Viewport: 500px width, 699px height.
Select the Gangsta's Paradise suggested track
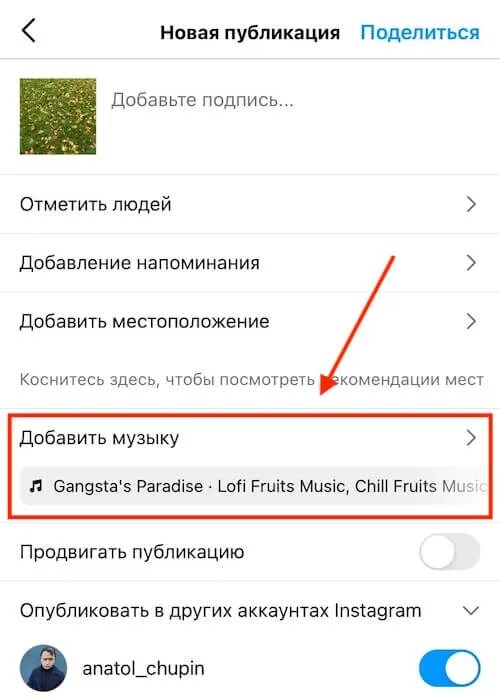point(255,486)
